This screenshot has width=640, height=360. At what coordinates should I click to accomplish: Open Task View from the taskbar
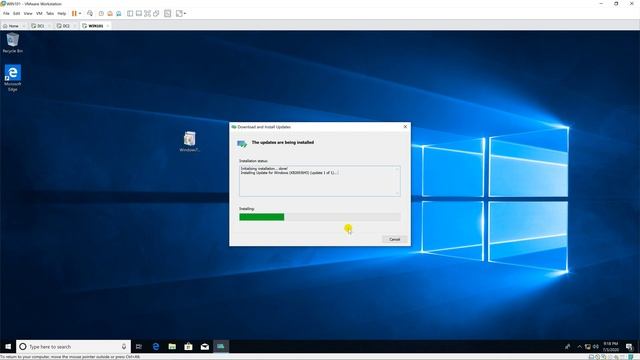point(139,347)
